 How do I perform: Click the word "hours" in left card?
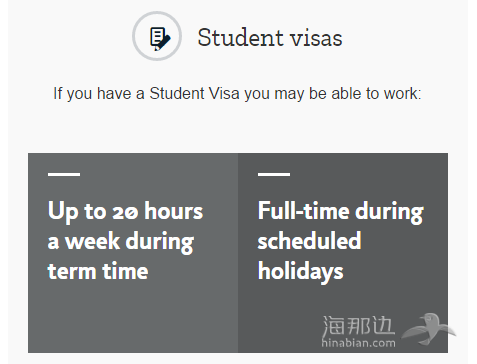174,211
